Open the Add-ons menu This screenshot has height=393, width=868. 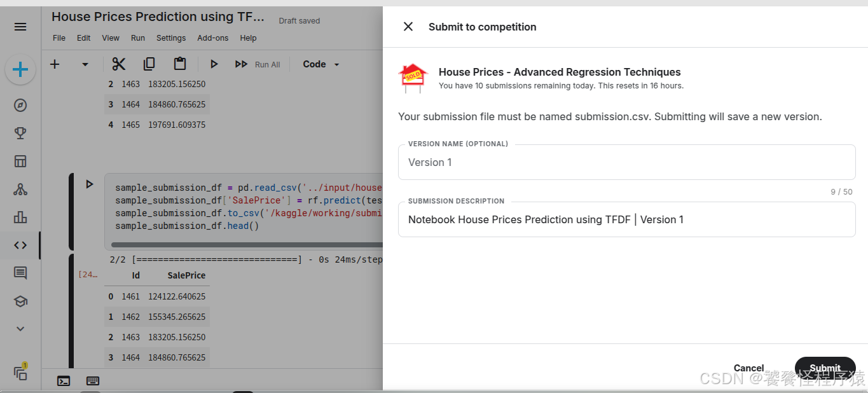click(213, 38)
